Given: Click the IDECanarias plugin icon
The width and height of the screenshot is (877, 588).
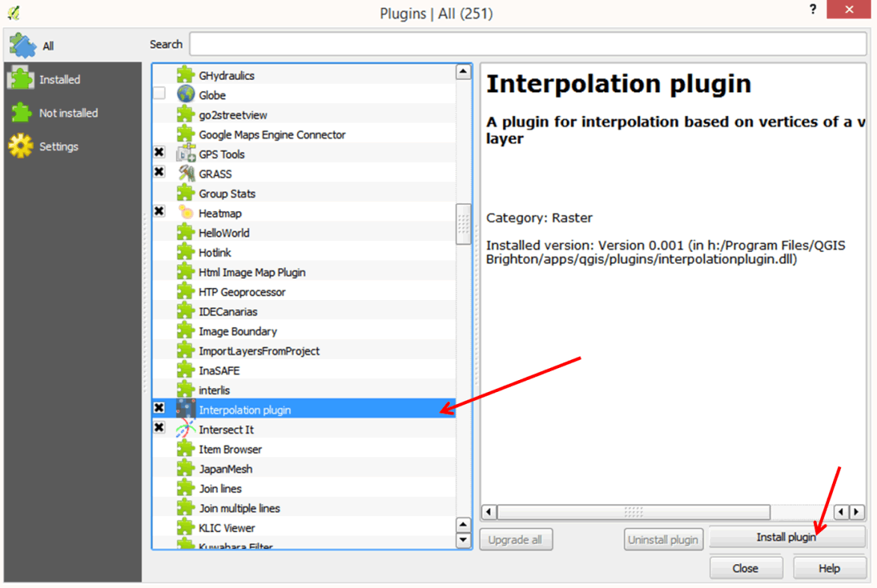Looking at the screenshot, I should point(185,311).
